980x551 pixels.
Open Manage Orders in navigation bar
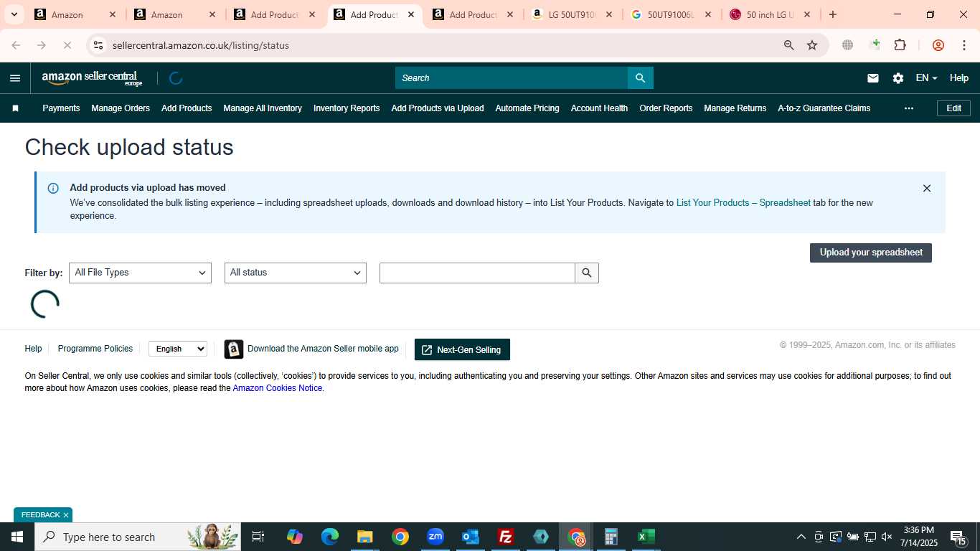pyautogui.click(x=121, y=108)
